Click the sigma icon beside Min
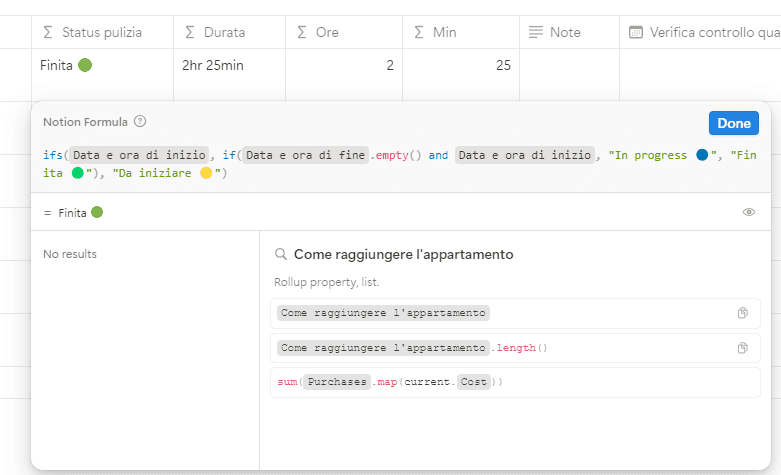 (419, 32)
